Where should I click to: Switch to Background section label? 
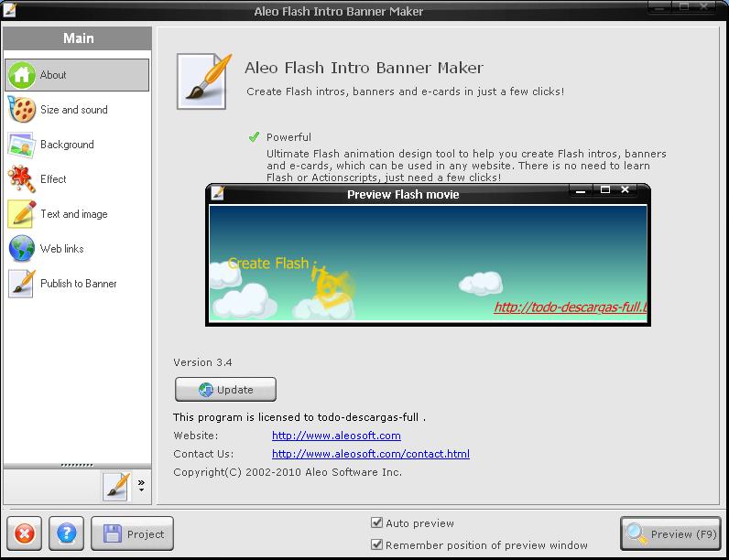(x=67, y=145)
